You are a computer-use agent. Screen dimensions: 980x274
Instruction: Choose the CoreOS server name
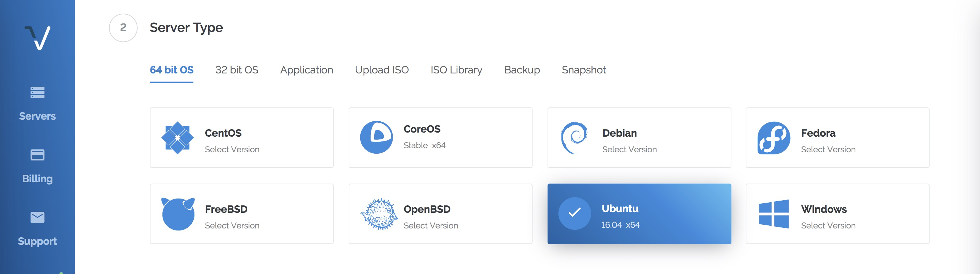coord(422,129)
